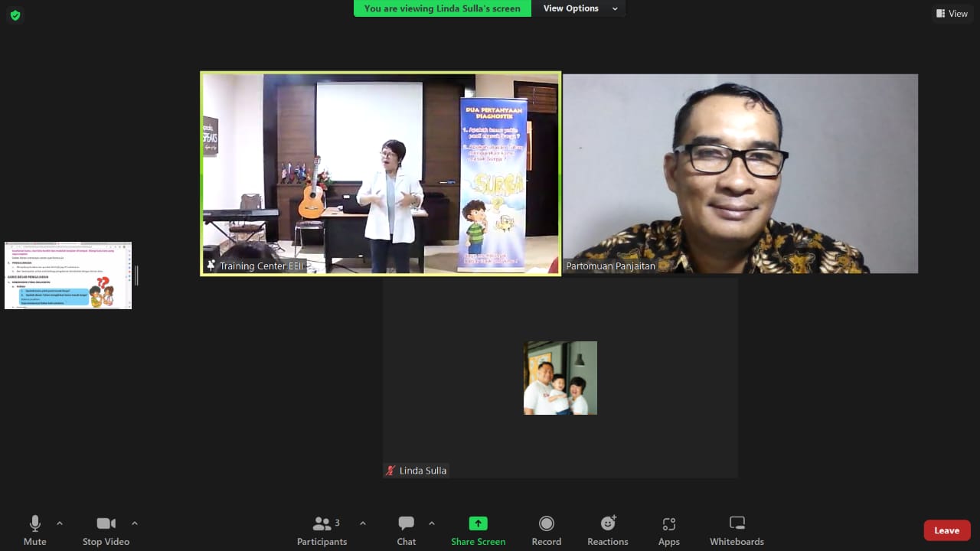
Task: Open the Apps panel
Action: 668,530
